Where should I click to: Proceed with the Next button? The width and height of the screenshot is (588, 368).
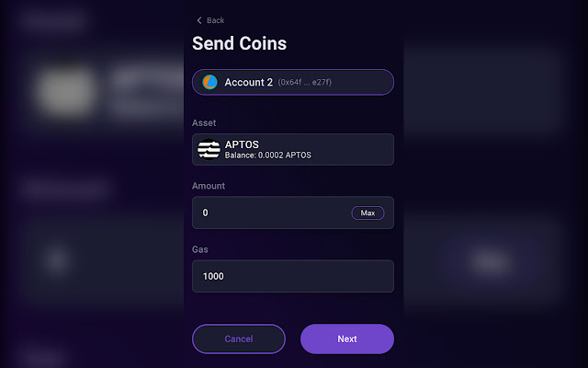point(347,339)
